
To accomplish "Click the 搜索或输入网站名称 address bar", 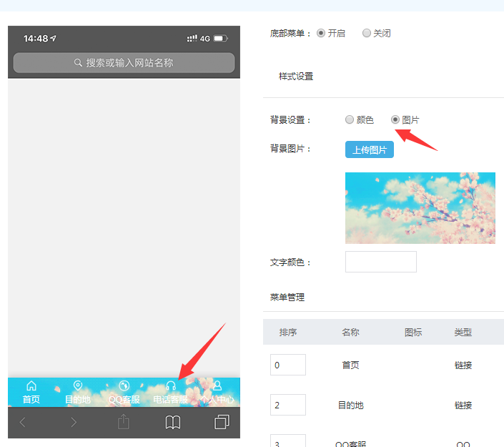I will pos(124,63).
